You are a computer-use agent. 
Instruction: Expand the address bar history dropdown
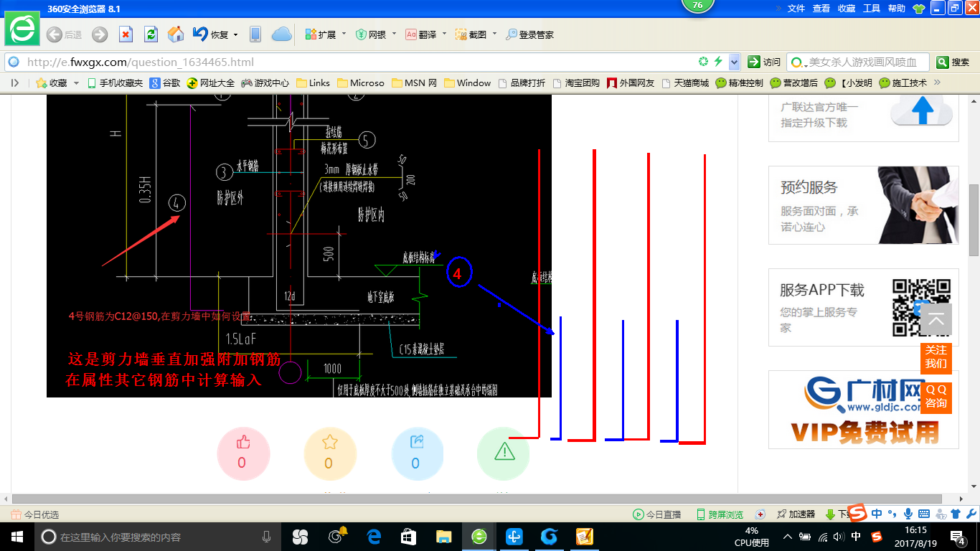click(734, 62)
